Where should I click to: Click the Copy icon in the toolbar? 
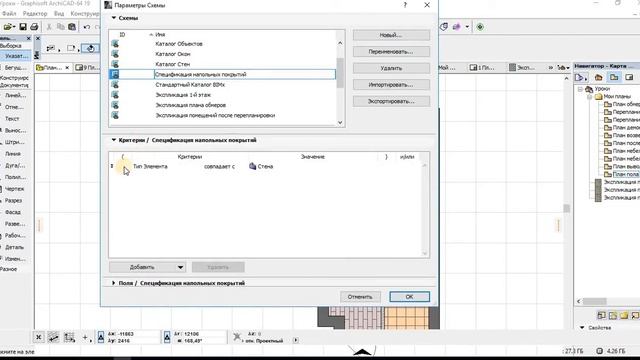pyautogui.click(x=60, y=27)
